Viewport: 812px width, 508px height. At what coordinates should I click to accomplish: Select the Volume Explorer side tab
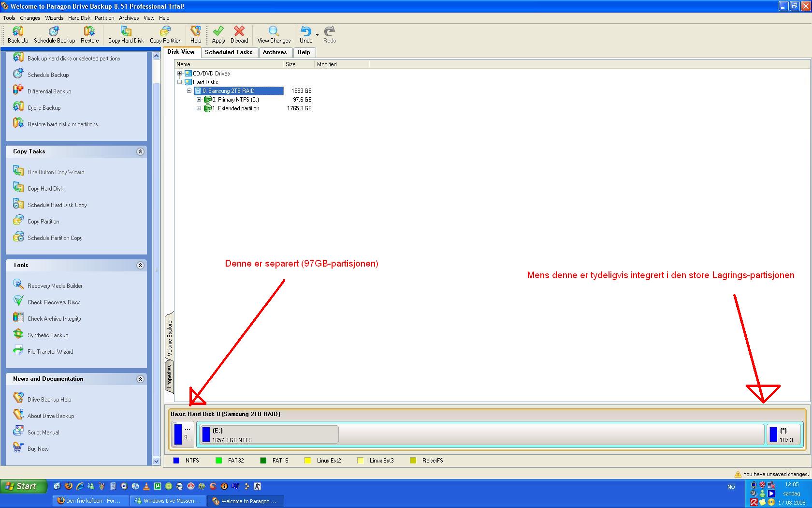tap(170, 338)
